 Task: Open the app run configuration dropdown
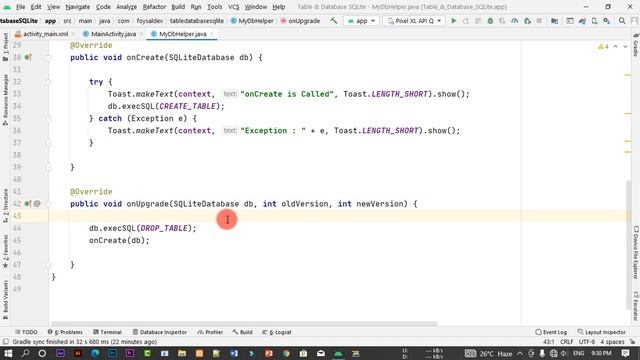tap(361, 21)
